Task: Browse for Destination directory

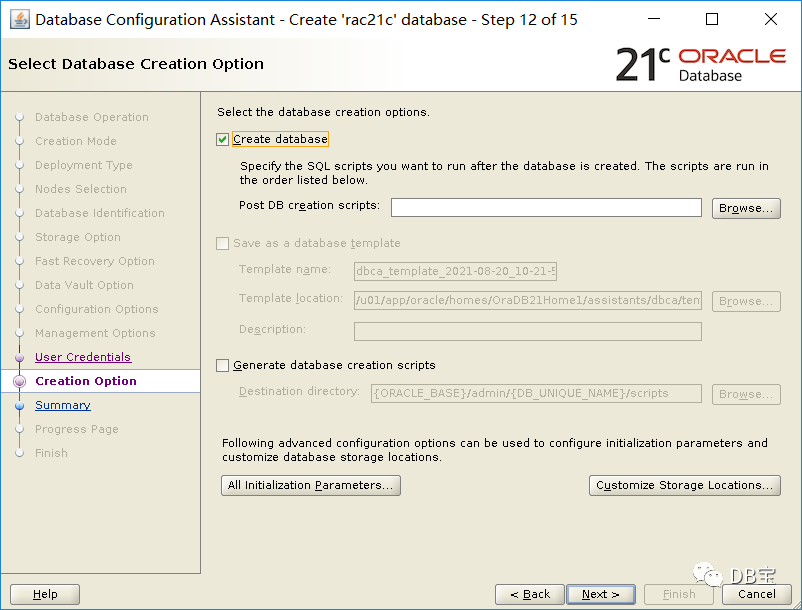Action: point(746,394)
